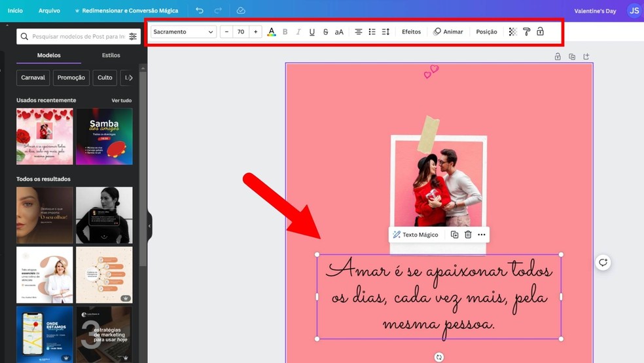Viewport: 644px width, 363px height.
Task: Change text alignment
Action: tap(359, 31)
